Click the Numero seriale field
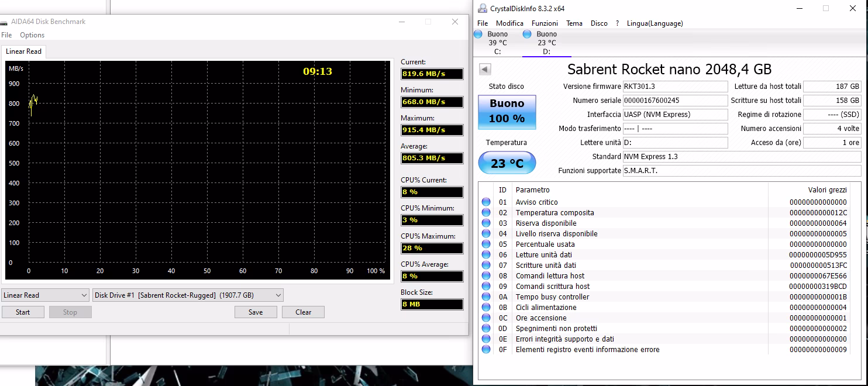The image size is (868, 386). point(675,101)
